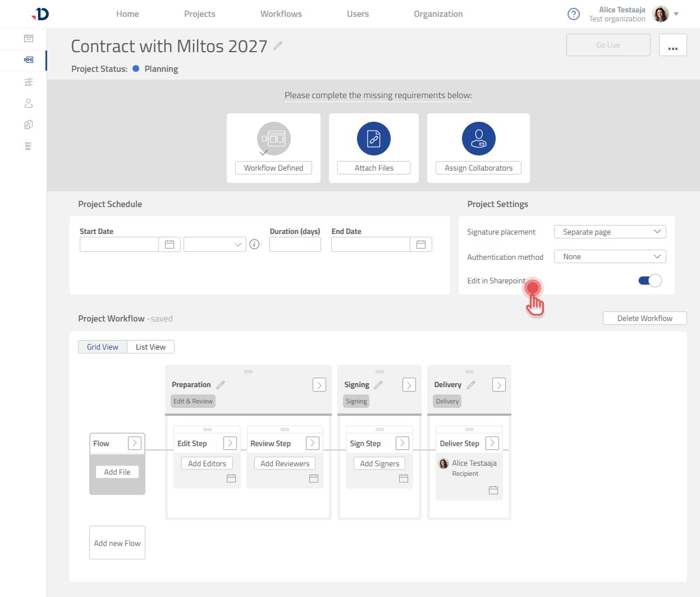Open Organization in top navigation
Image resolution: width=700 pixels, height=597 pixels.
[438, 14]
